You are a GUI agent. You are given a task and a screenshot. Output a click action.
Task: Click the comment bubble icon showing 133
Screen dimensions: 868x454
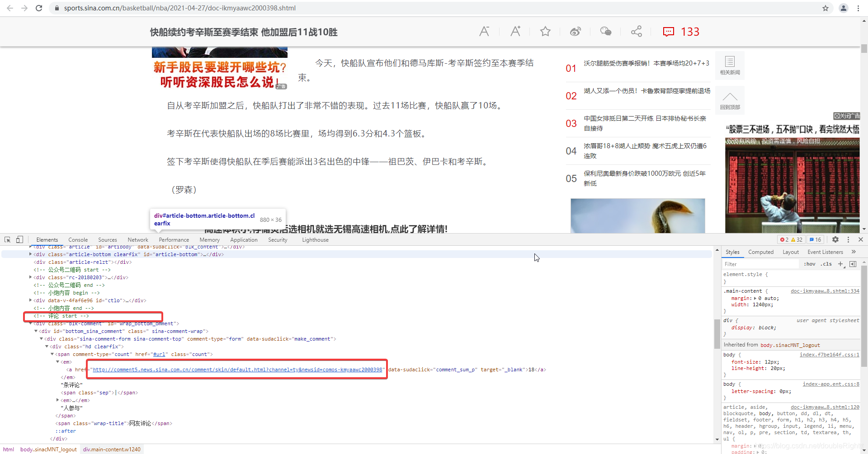coord(669,32)
